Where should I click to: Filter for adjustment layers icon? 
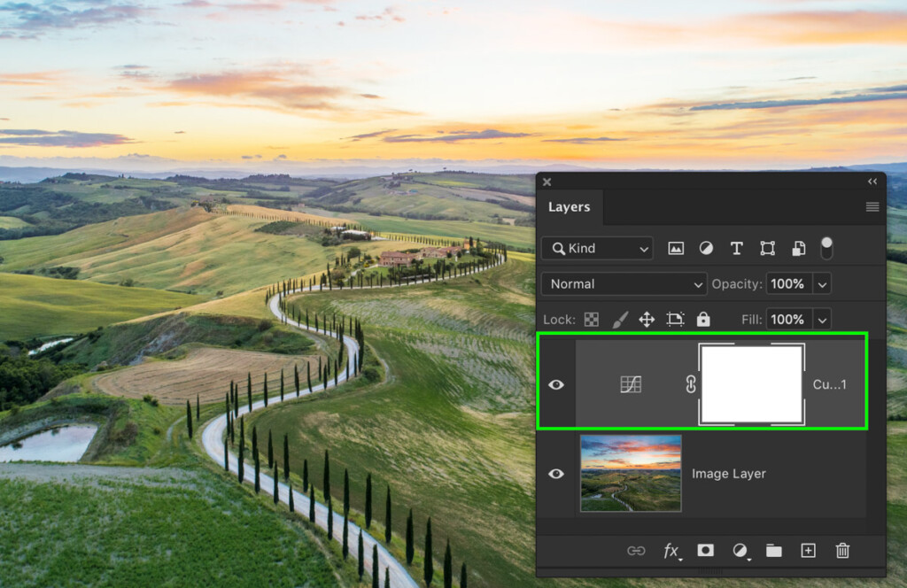pos(706,249)
